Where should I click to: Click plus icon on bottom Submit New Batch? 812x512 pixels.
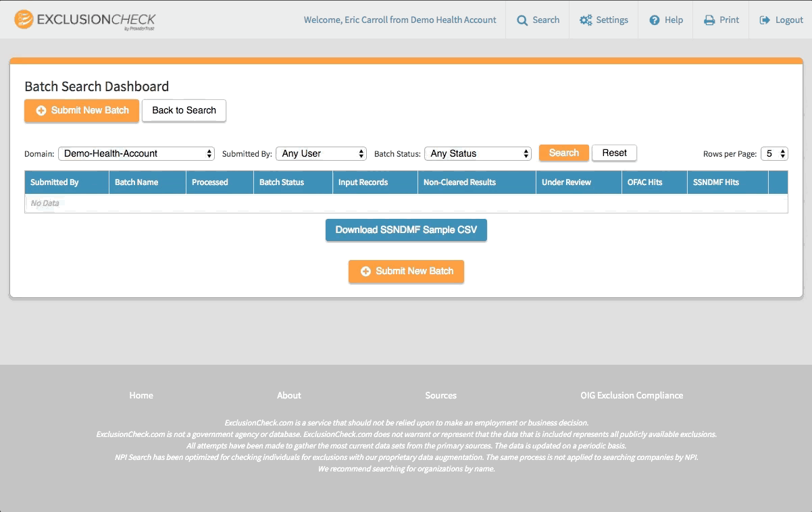tap(365, 272)
